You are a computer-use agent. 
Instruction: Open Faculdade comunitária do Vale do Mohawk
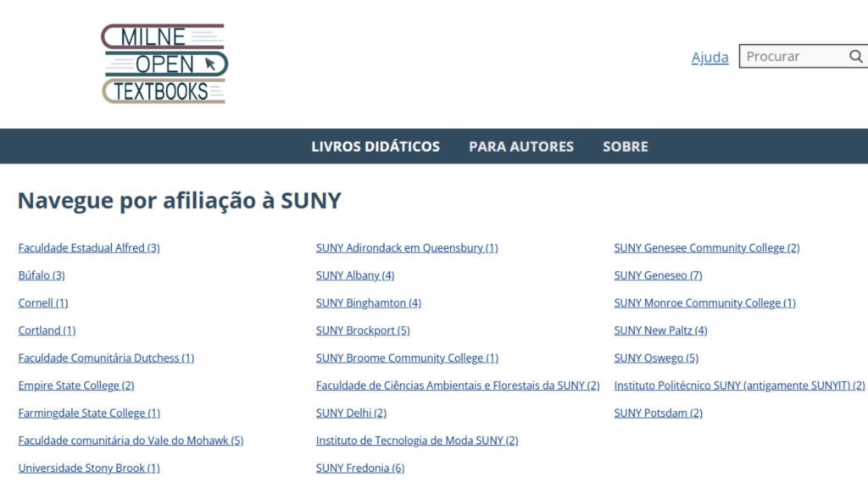tap(131, 441)
